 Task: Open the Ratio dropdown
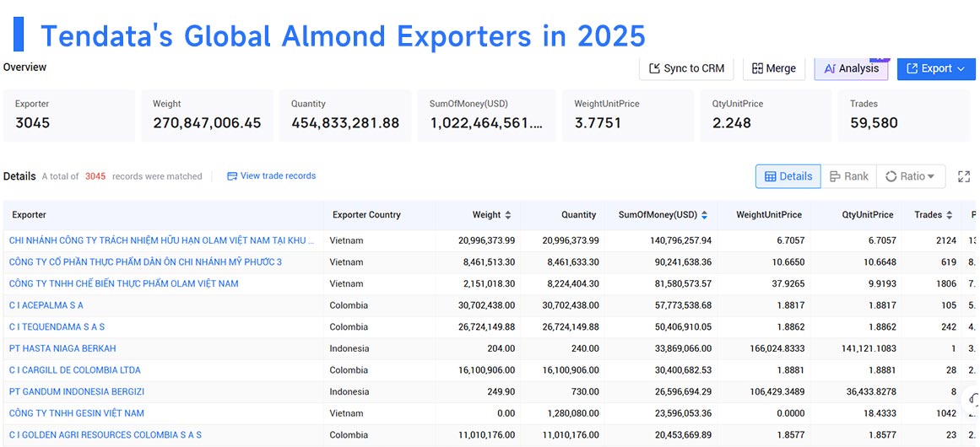tap(911, 176)
